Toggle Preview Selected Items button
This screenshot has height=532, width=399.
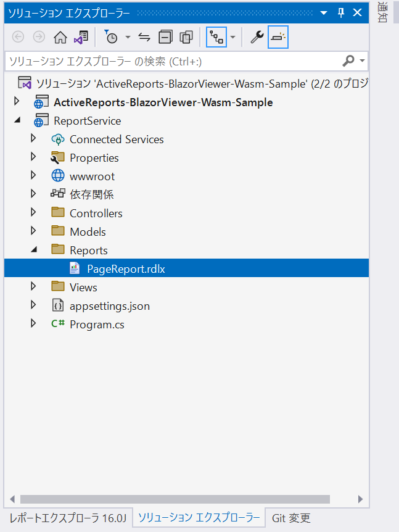tap(278, 36)
